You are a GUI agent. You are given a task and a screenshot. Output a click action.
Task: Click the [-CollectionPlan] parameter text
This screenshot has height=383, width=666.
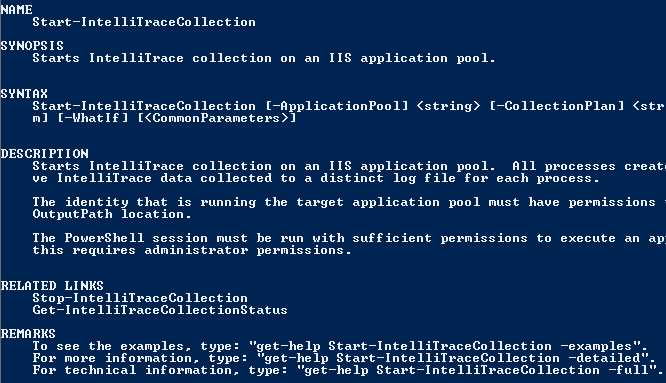pos(556,106)
